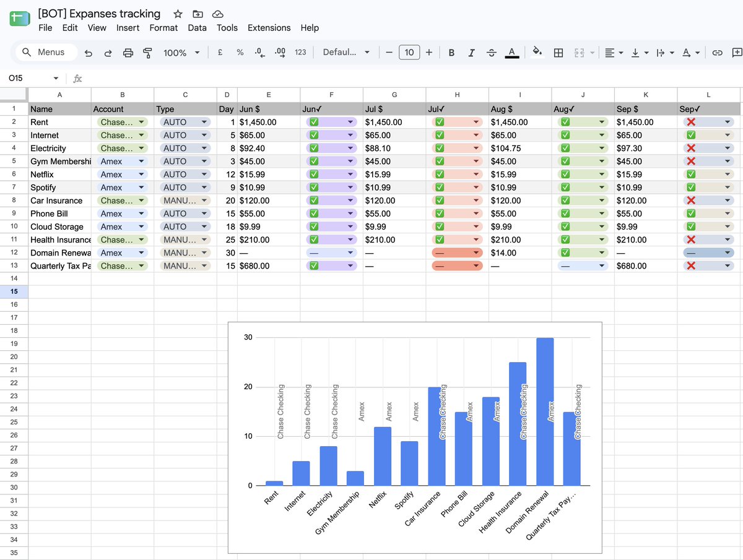Click the document title text
743x560 pixels.
(99, 14)
